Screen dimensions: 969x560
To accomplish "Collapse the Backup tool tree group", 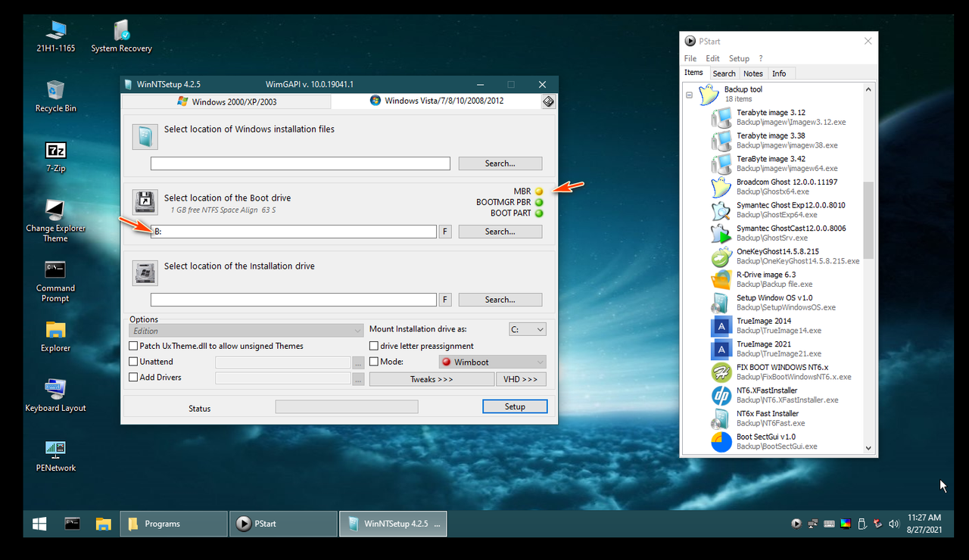I will tap(690, 95).
